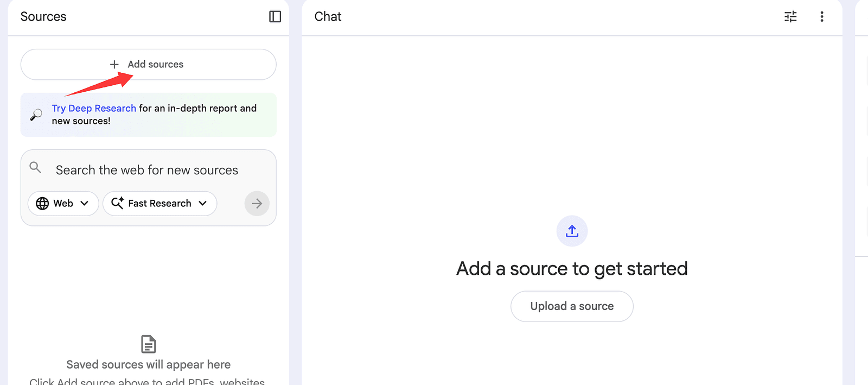The width and height of the screenshot is (868, 385).
Task: Click the magnifier icon in Deep Research banner
Action: (36, 115)
